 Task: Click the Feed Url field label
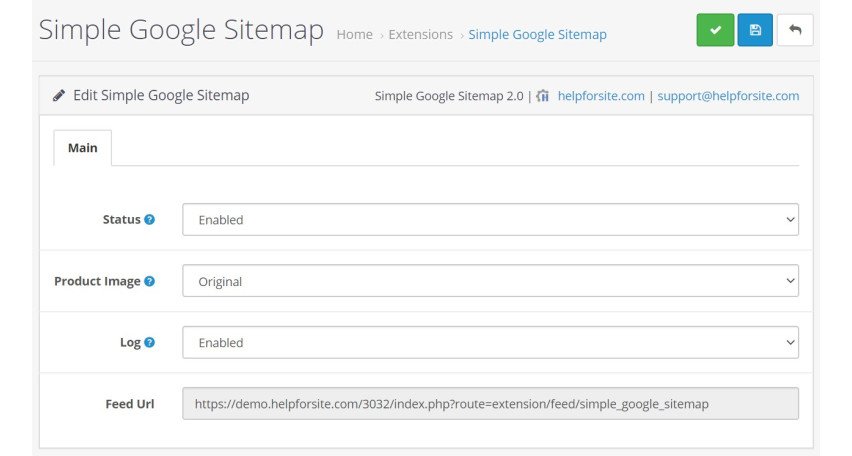coord(130,404)
